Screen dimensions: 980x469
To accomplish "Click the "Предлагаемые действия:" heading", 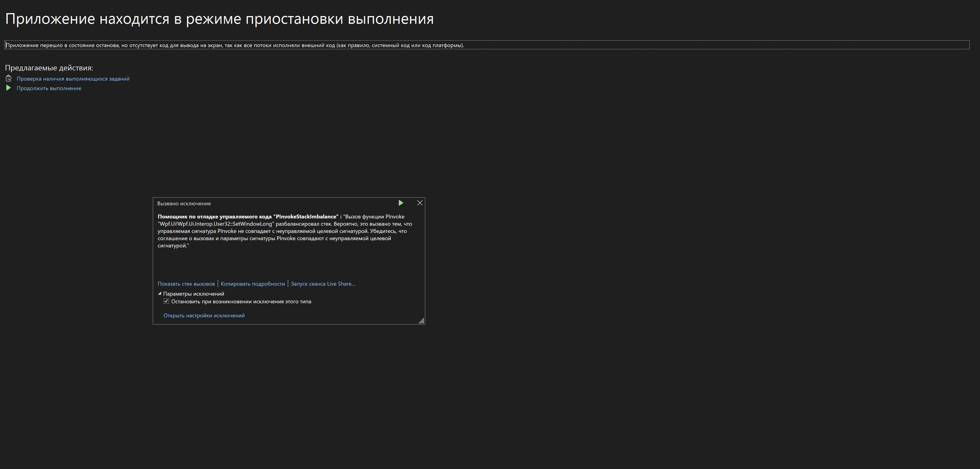I will [x=49, y=67].
